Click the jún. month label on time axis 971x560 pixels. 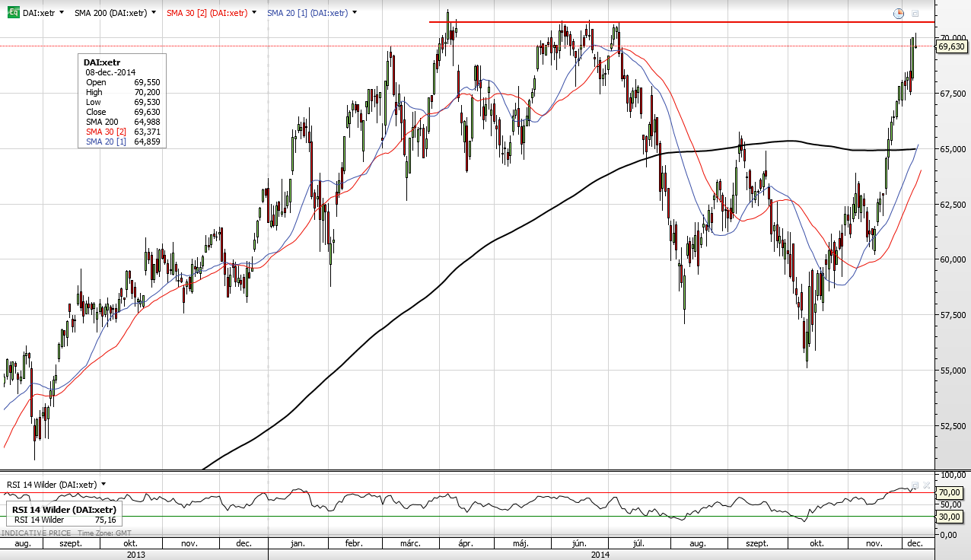point(579,544)
